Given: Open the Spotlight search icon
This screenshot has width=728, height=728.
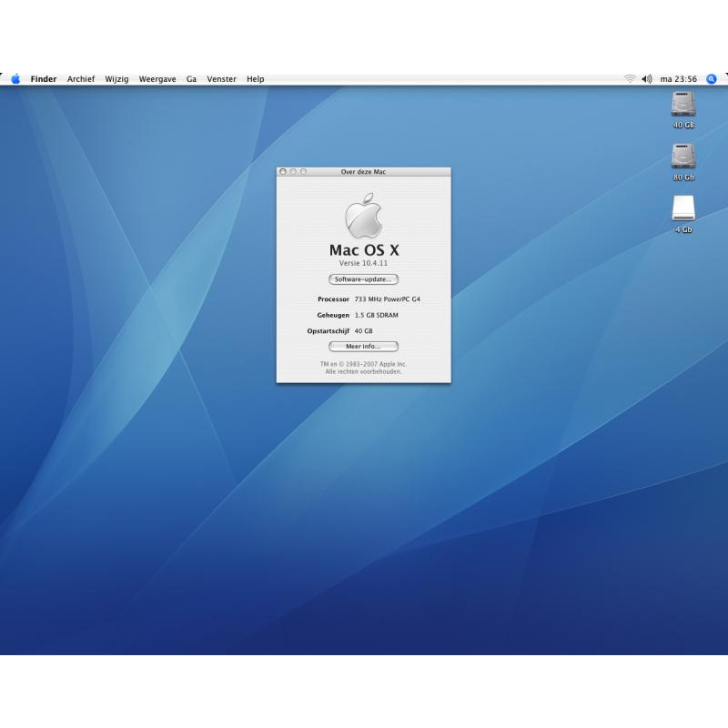Looking at the screenshot, I should [712, 79].
